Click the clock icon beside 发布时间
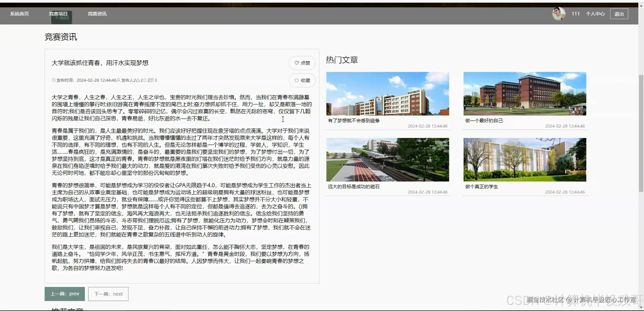The width and height of the screenshot is (644, 311). [54, 80]
